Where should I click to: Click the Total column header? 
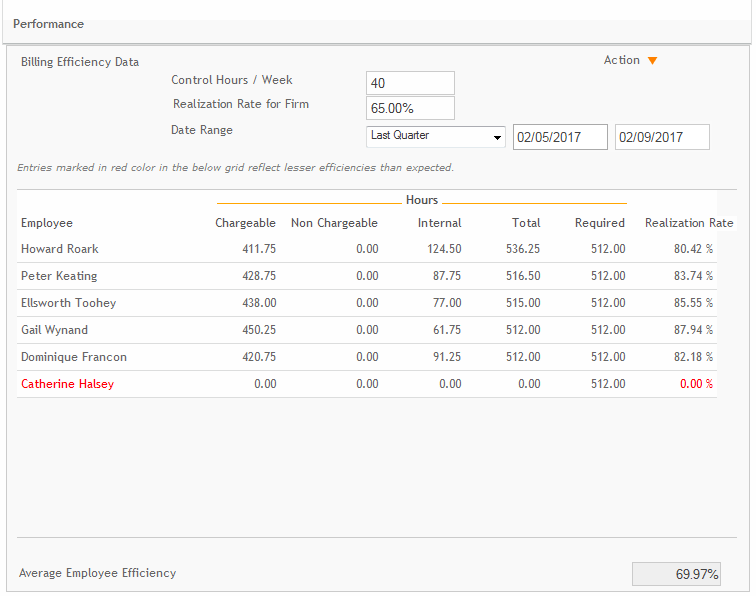[x=526, y=223]
